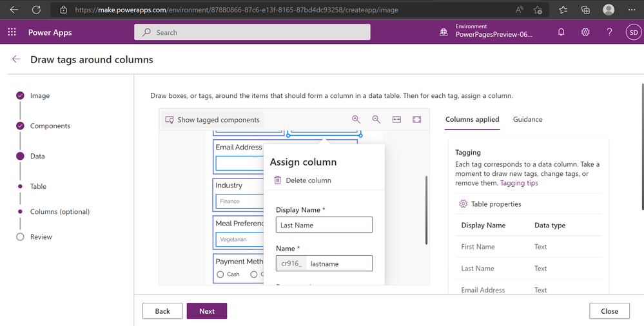This screenshot has width=644, height=326.
Task: Open the Tagging tips link
Action: pos(519,183)
